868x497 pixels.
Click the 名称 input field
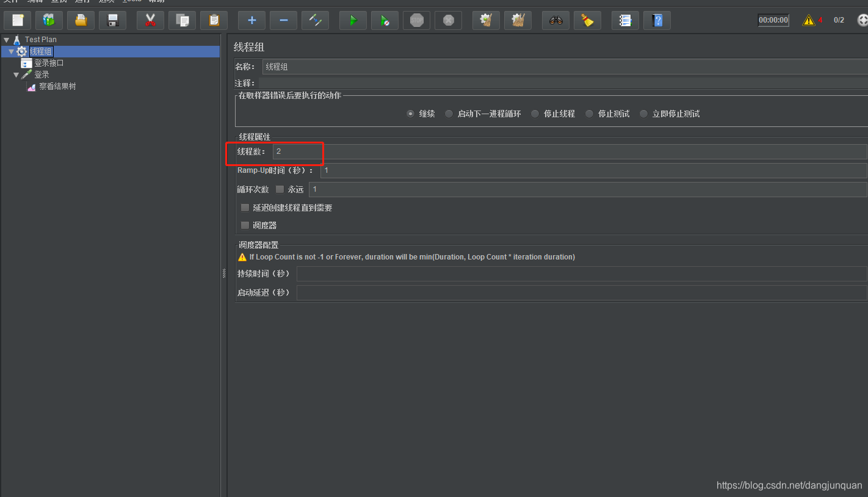565,67
